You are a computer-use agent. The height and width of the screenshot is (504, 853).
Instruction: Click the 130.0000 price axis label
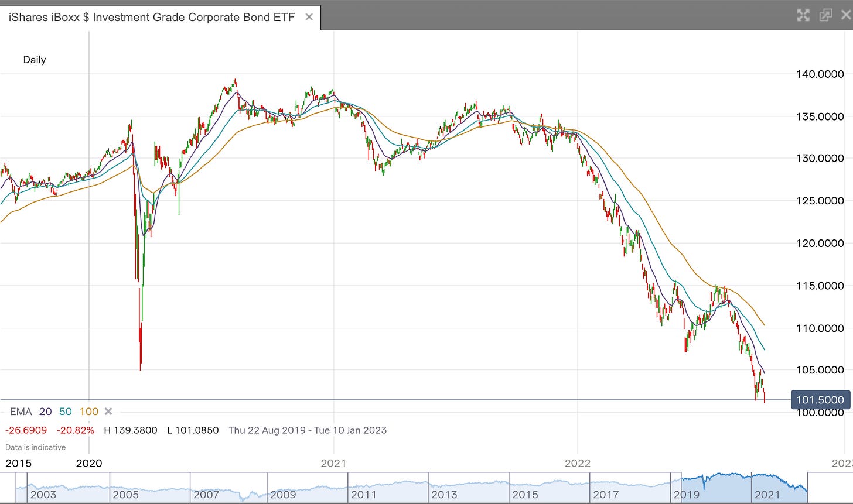pyautogui.click(x=820, y=158)
